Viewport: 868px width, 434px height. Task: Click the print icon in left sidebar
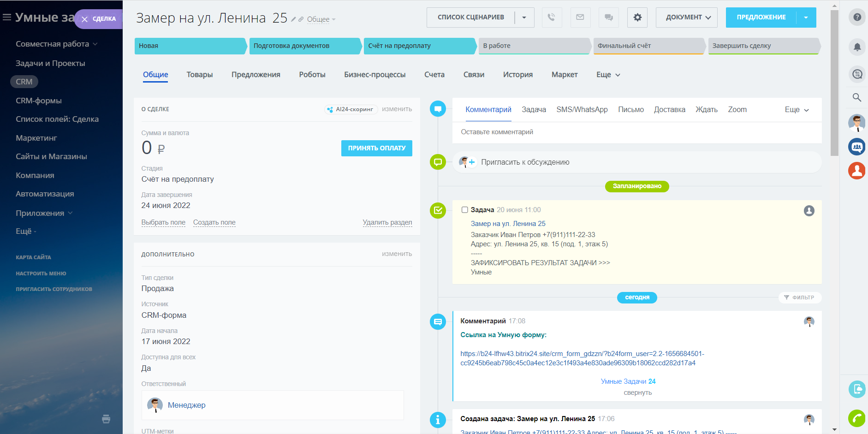click(x=106, y=419)
